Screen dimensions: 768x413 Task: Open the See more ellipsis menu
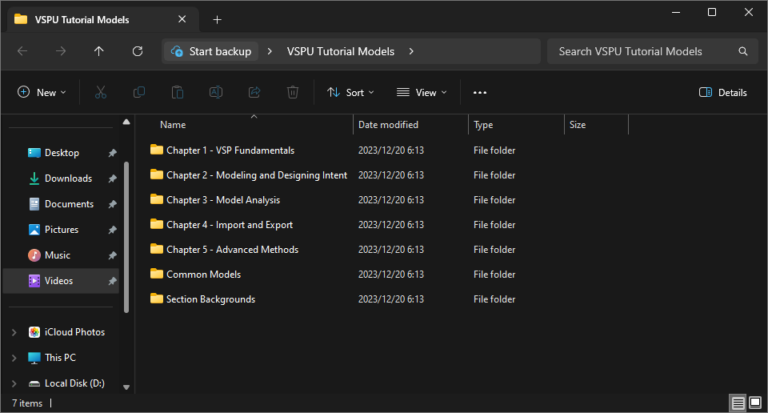click(x=479, y=92)
